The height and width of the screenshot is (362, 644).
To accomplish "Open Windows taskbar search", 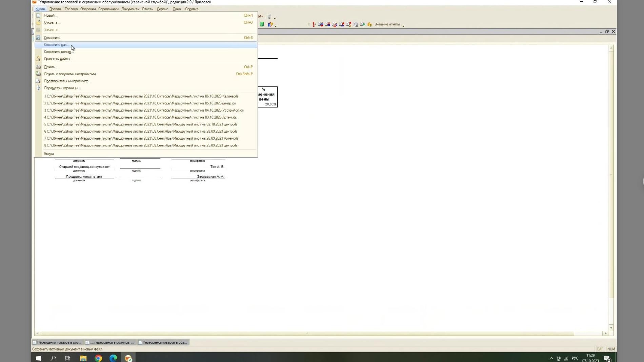I will click(x=53, y=358).
